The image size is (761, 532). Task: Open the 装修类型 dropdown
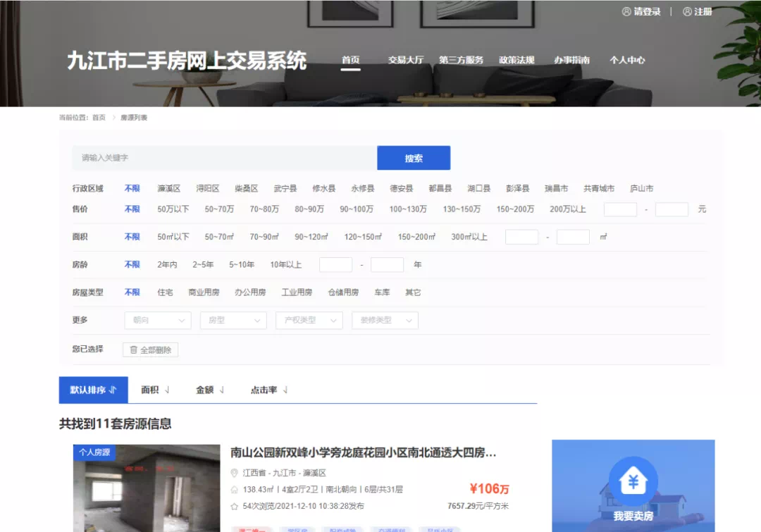point(385,321)
